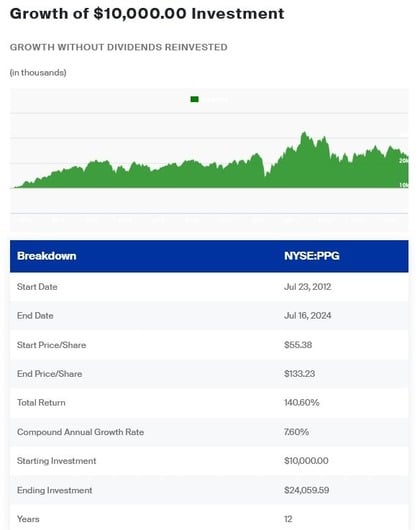Select the '$133.23' value
The width and height of the screenshot is (420, 530).
(x=299, y=374)
